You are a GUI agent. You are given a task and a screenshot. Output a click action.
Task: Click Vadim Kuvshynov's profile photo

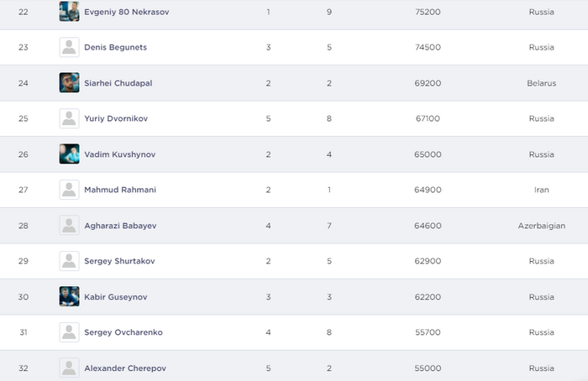pyautogui.click(x=69, y=154)
